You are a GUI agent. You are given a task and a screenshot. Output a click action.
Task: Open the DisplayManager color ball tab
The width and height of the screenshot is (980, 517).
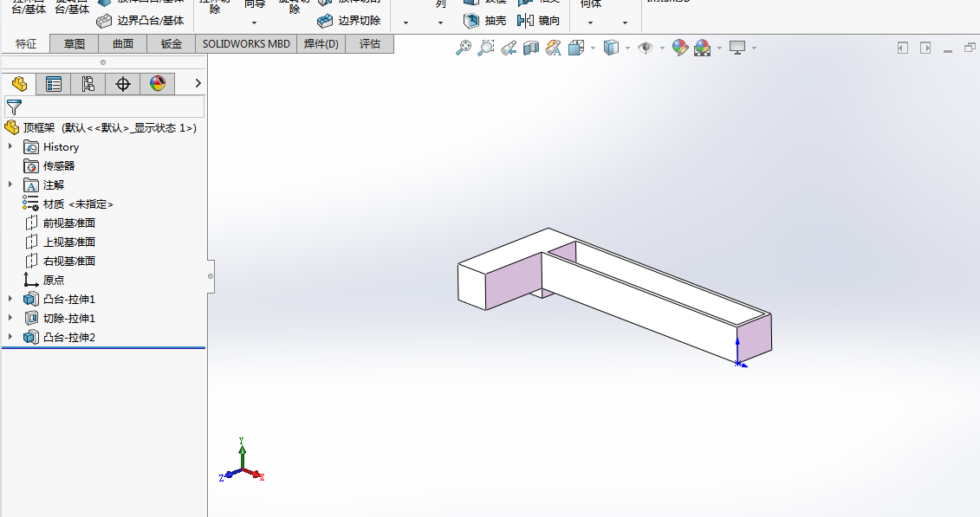point(158,84)
